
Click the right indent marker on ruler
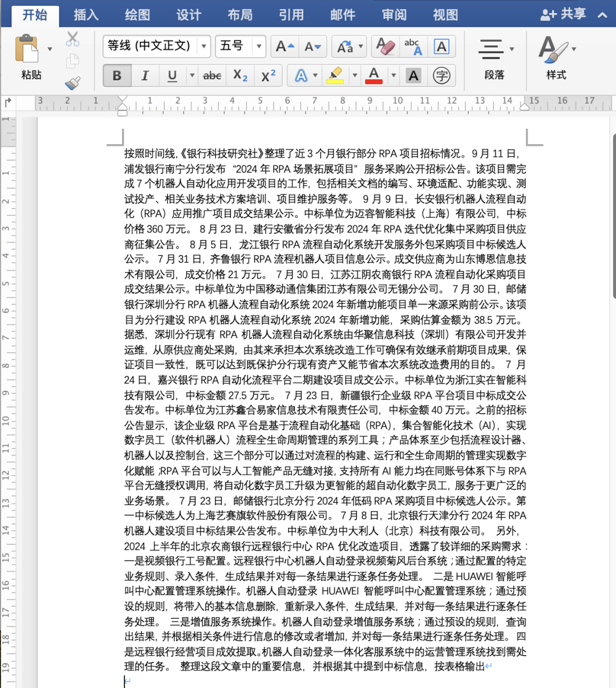point(524,106)
